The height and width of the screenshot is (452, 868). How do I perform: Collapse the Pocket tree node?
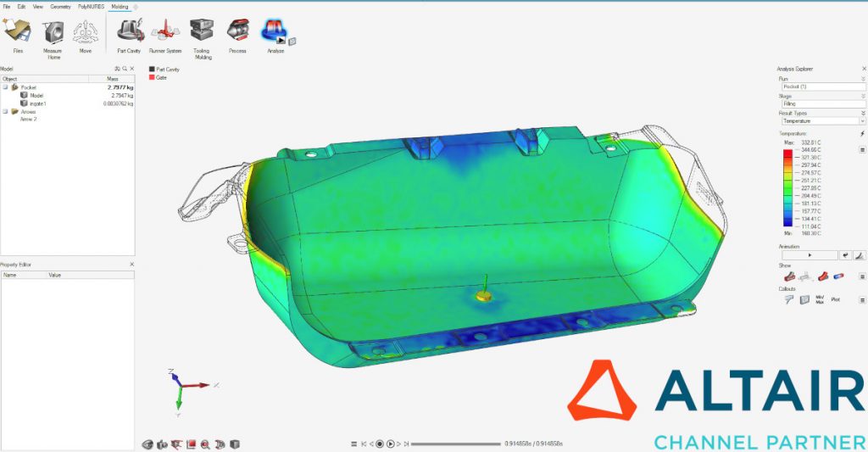(x=5, y=86)
